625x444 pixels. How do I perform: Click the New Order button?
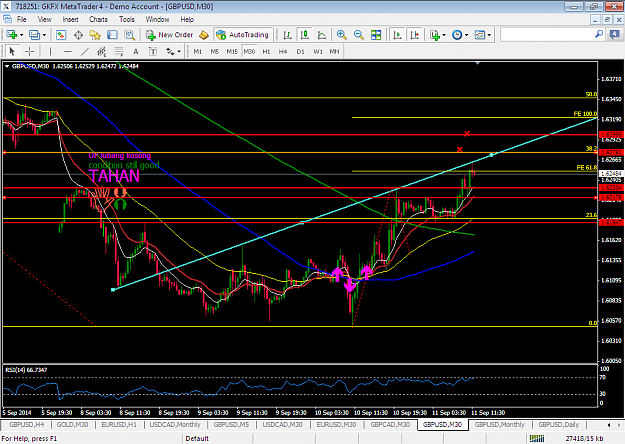170,35
